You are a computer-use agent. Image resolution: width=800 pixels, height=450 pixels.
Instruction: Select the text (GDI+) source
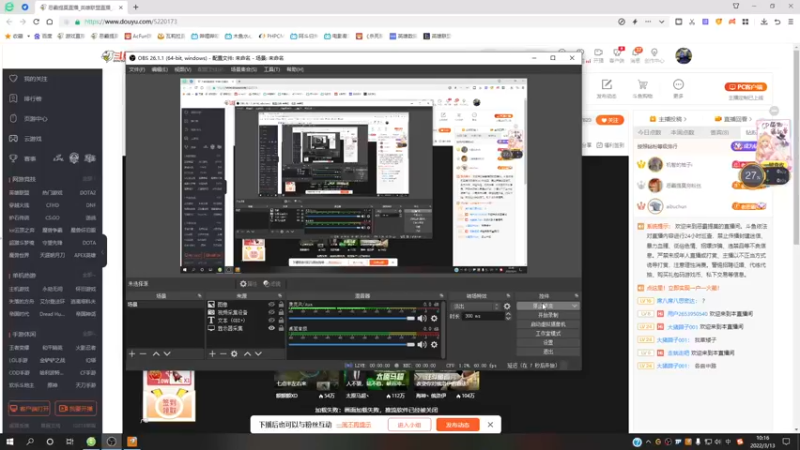coord(245,320)
